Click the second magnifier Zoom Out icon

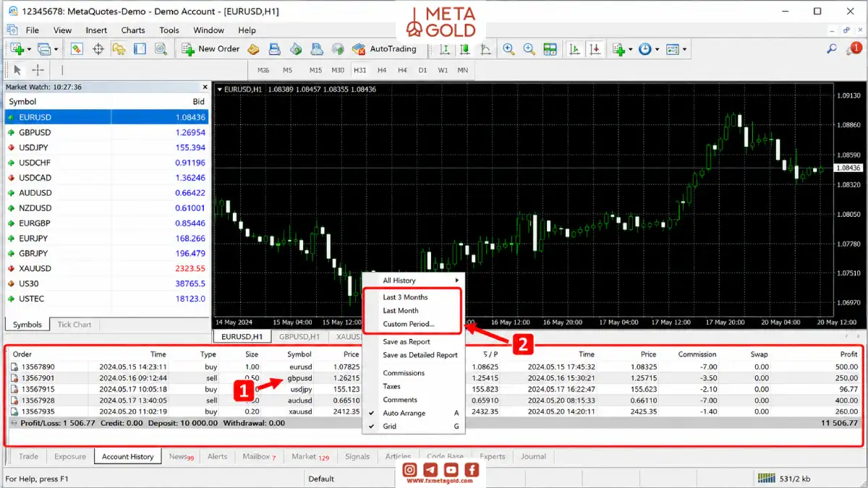529,49
